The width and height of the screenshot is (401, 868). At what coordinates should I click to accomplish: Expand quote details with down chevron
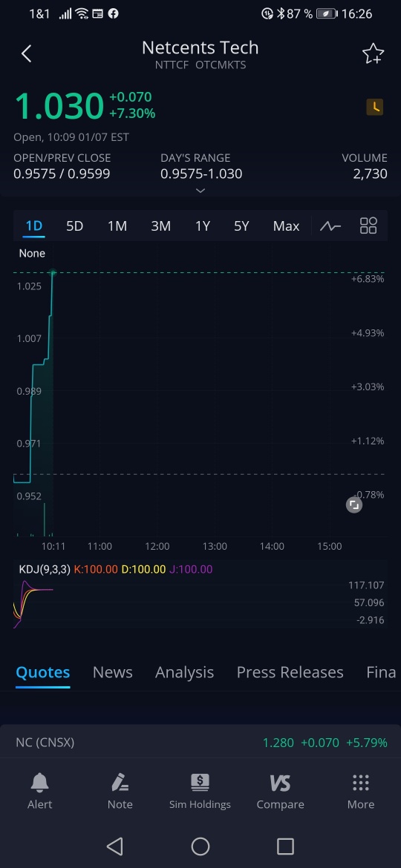coord(200,191)
